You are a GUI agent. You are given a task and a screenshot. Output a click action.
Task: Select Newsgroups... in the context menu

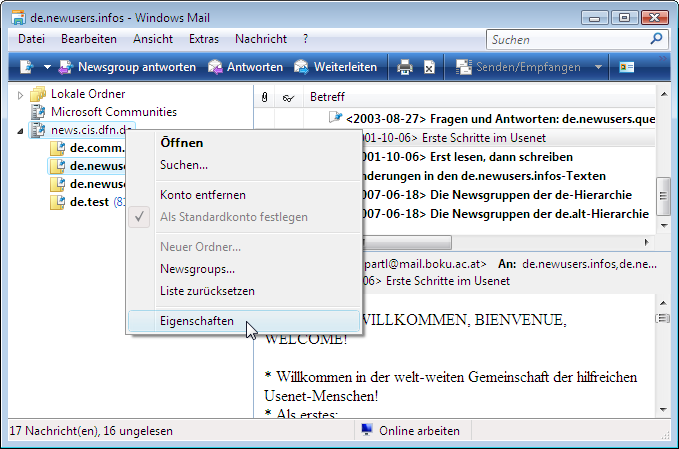click(x=197, y=269)
